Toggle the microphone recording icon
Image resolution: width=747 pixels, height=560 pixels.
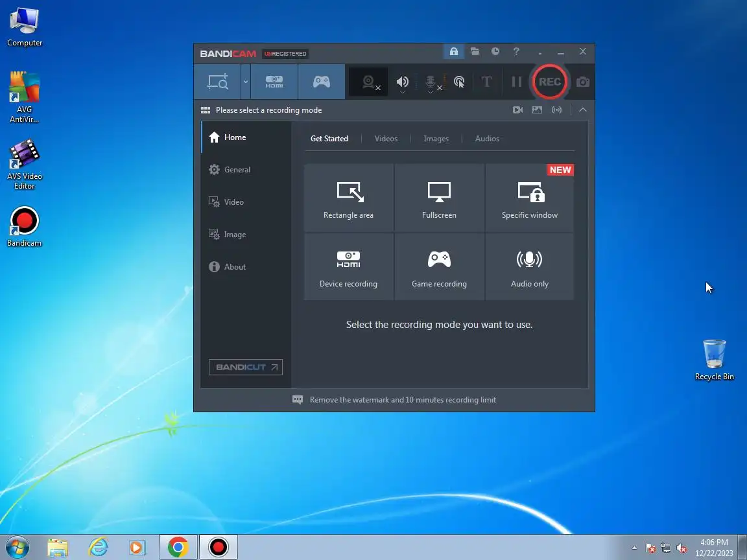coord(430,82)
